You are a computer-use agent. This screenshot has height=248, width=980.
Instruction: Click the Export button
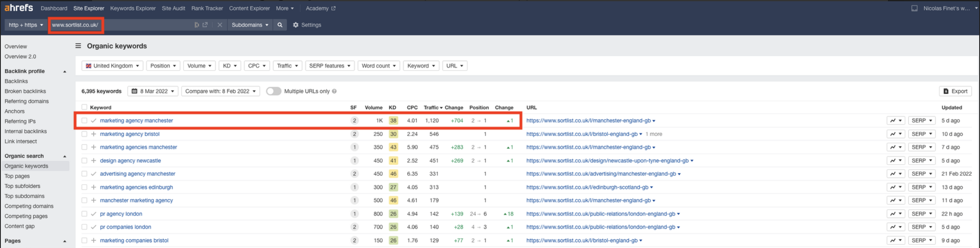(x=955, y=91)
